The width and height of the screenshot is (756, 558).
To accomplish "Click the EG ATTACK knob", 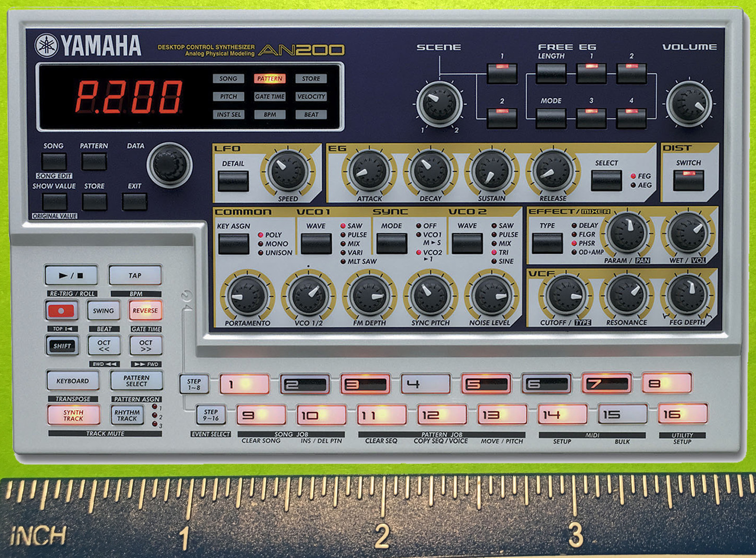I will point(369,171).
